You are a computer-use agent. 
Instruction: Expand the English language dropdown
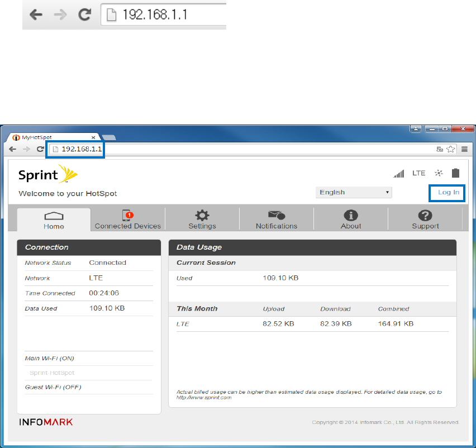354,192
